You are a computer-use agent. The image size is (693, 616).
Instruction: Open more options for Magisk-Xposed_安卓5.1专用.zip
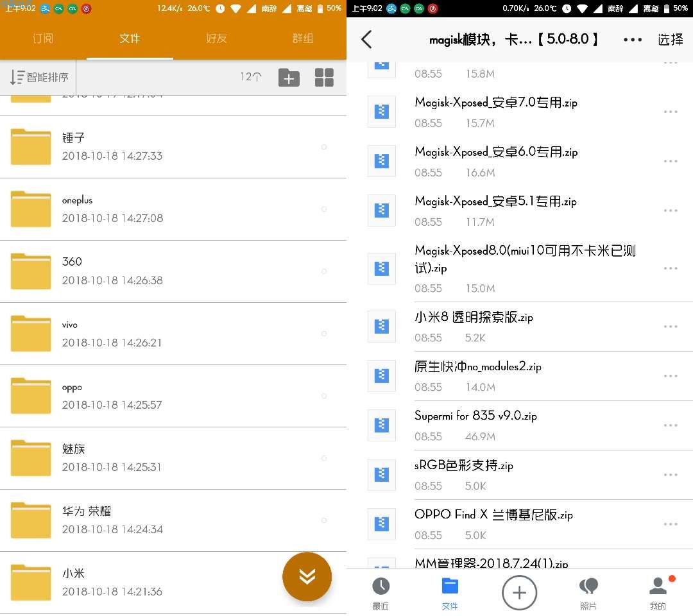pos(671,210)
